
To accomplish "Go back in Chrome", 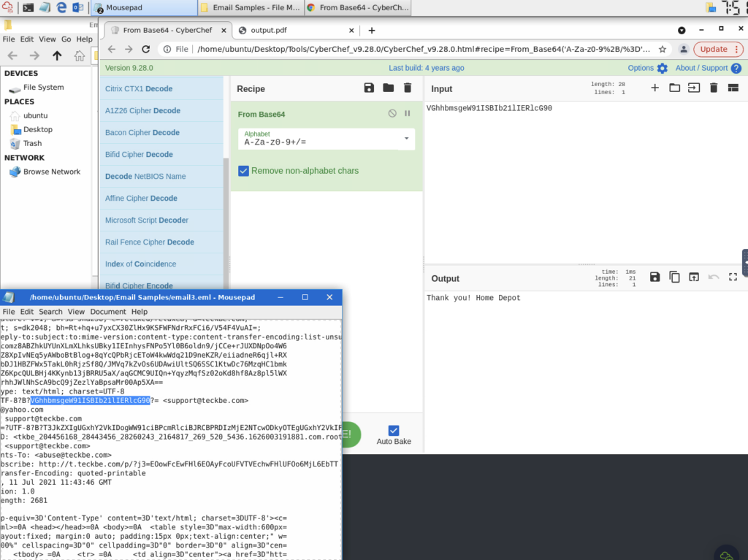I will (112, 49).
